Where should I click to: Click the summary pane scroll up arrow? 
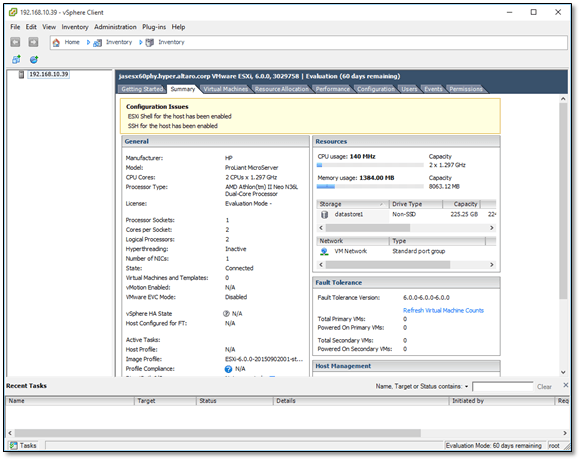click(x=563, y=99)
